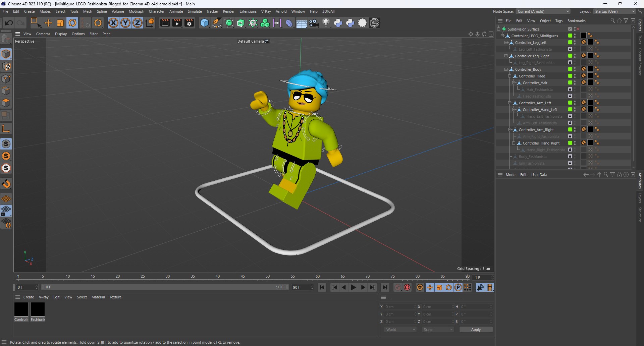Click Render View clapperboard icon
The width and height of the screenshot is (644, 346).
165,23
